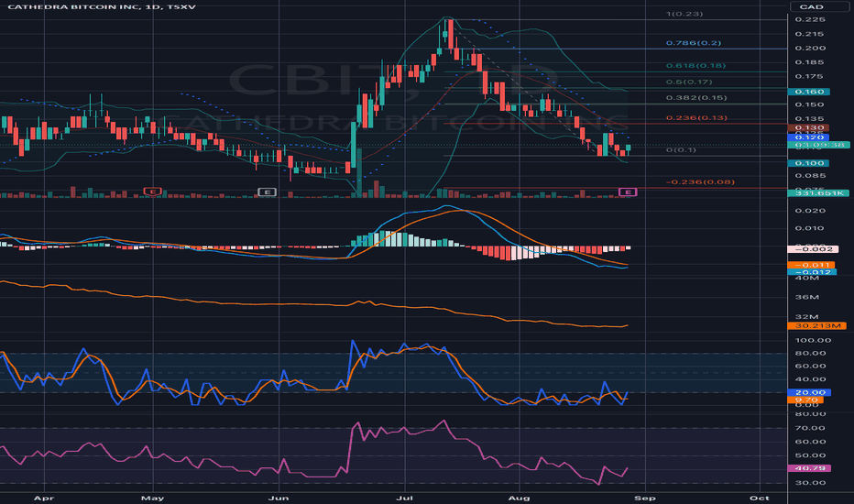Select the Fibonacci label '1(0.23)'
Image resolution: width=854 pixels, height=504 pixels.
coord(684,14)
